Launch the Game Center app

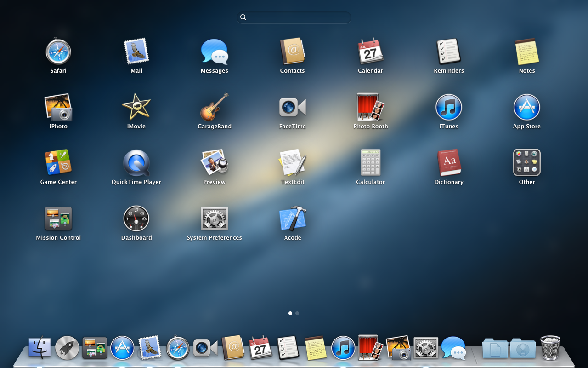pos(58,163)
